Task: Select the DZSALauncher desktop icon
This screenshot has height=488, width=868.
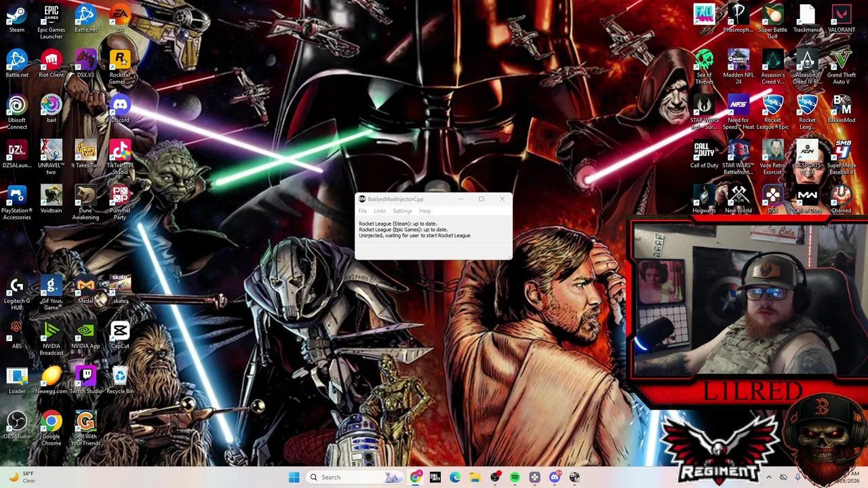Action: click(x=17, y=155)
